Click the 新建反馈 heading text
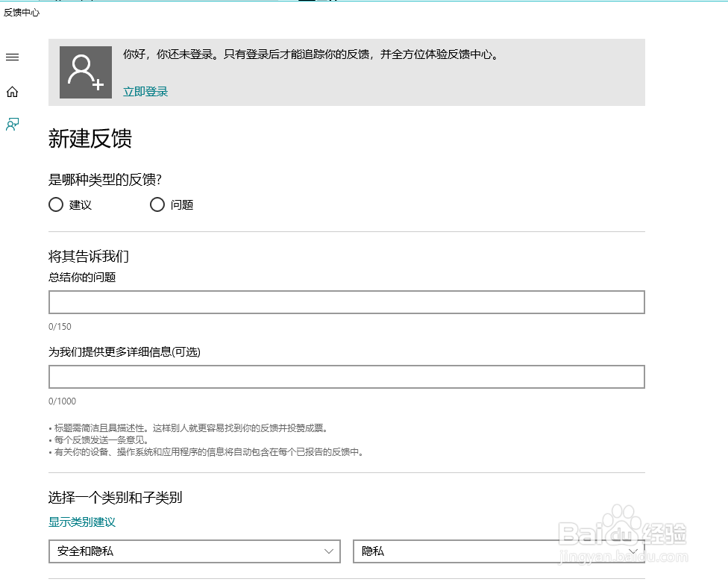The height and width of the screenshot is (582, 728). pos(90,139)
